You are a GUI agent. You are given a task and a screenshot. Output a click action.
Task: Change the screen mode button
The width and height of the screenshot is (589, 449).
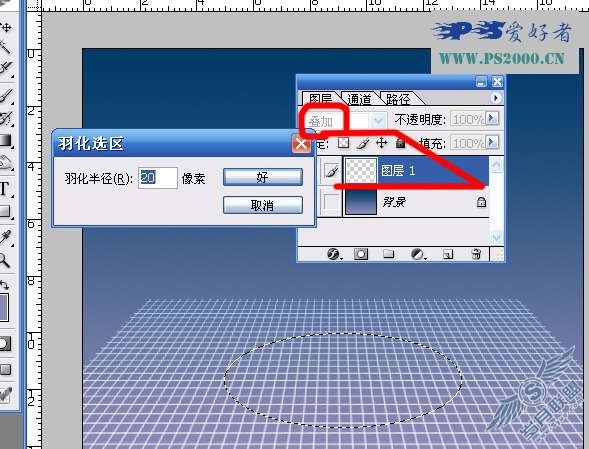point(5,369)
